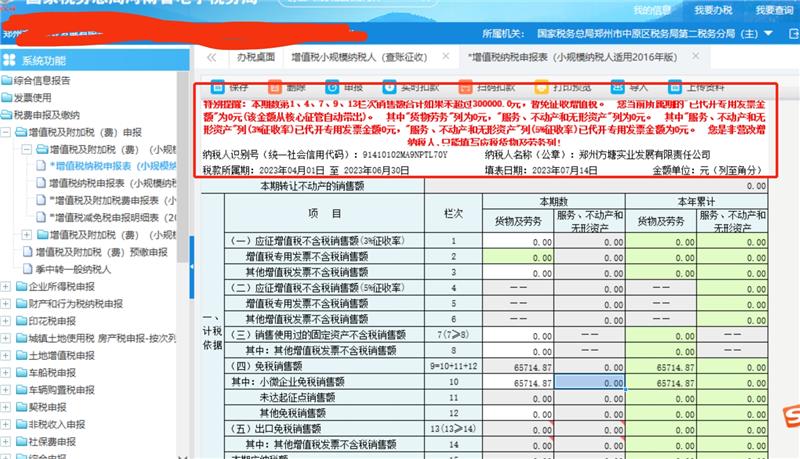Click the 实时扣款 toolbar icon
This screenshot has height=459, width=800.
pos(389,88)
